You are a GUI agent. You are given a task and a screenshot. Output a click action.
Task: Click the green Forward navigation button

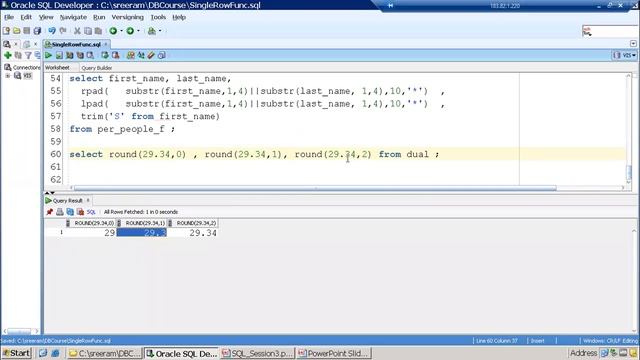click(x=130, y=31)
